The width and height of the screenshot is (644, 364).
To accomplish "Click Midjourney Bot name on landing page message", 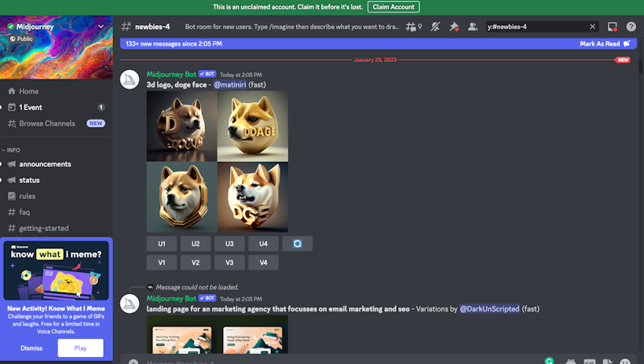I will [171, 299].
